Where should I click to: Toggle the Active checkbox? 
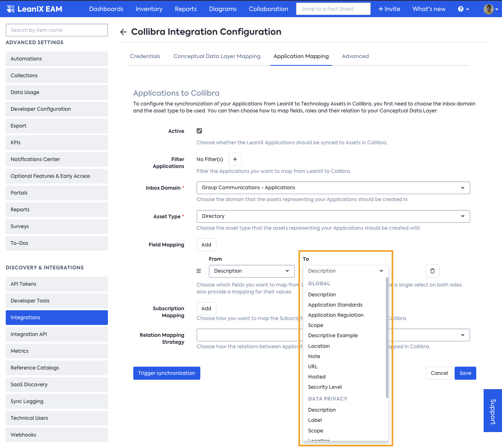199,131
